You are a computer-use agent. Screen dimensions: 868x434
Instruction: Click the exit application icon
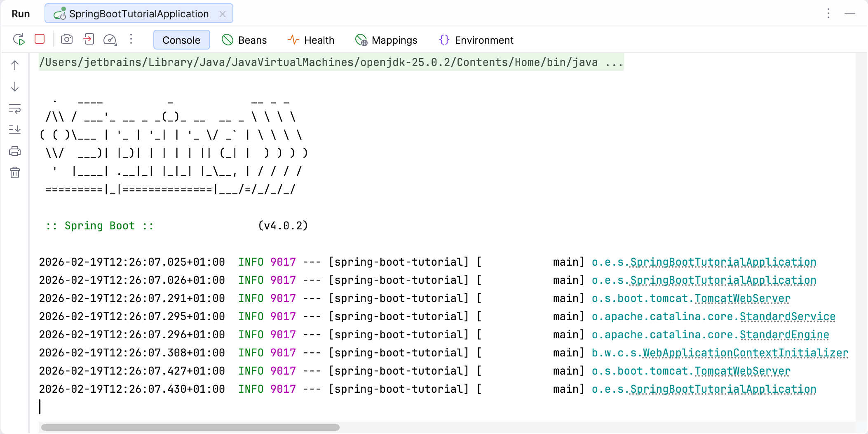(x=88, y=39)
